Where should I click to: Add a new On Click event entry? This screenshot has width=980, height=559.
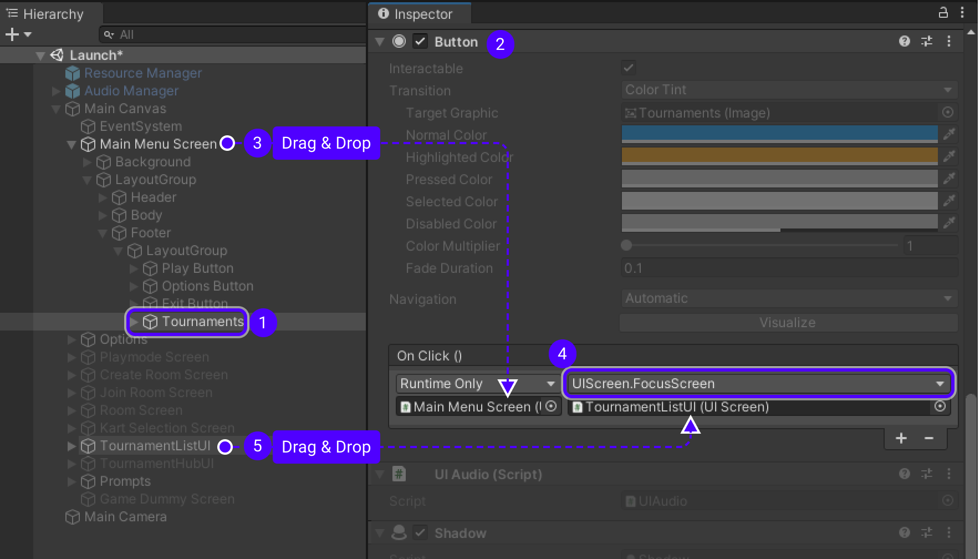[x=901, y=438]
